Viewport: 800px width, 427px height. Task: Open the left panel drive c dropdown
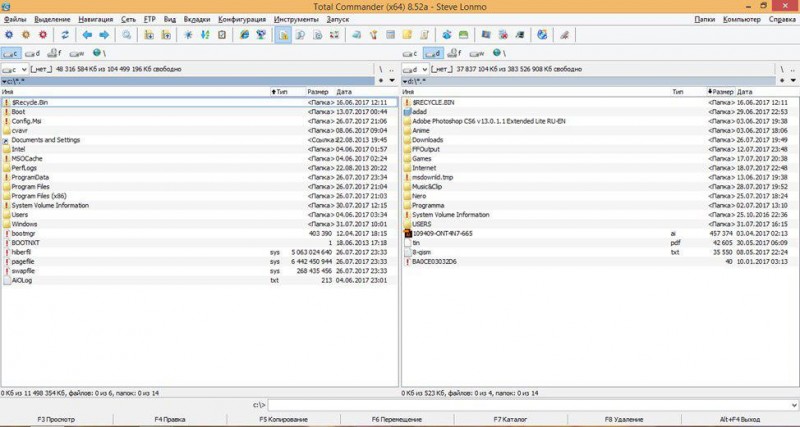(x=15, y=69)
